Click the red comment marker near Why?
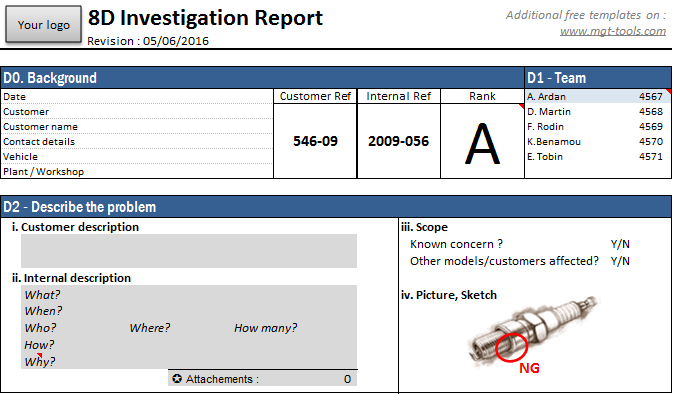This screenshot has height=394, width=675. point(40,355)
